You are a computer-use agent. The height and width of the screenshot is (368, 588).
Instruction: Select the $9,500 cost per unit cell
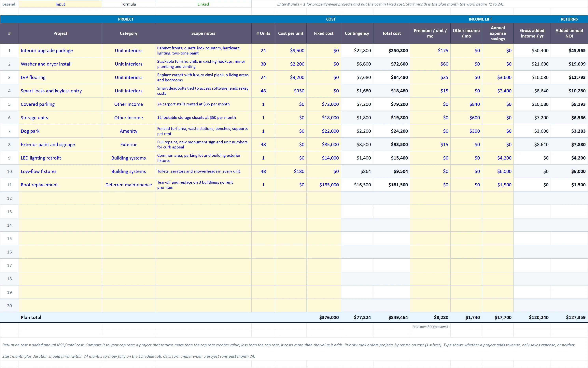point(291,50)
